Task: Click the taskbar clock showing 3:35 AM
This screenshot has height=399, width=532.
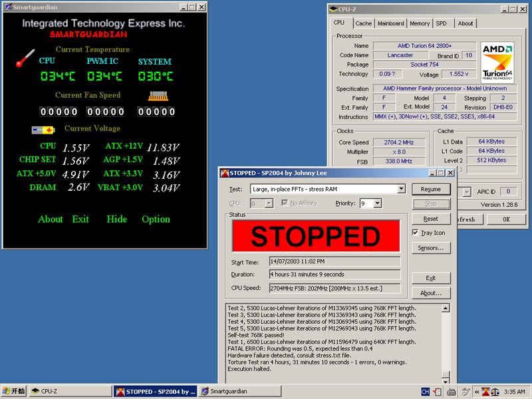Action: (x=515, y=392)
